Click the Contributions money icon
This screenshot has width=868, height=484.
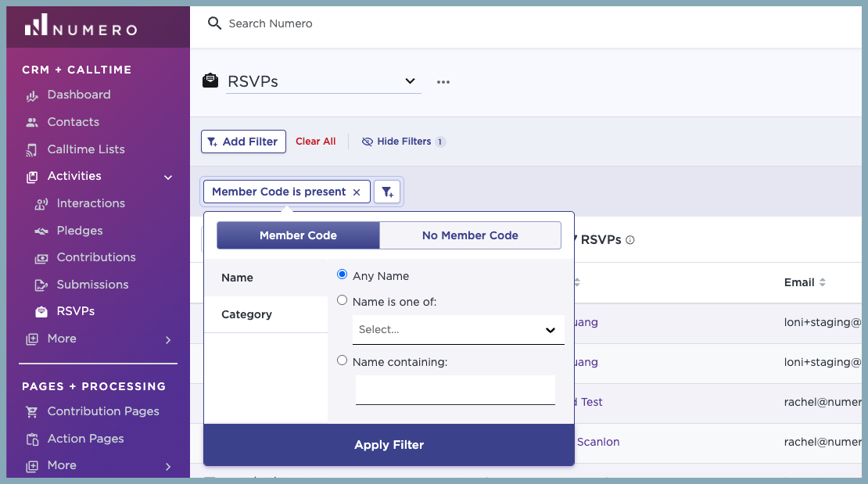(41, 258)
